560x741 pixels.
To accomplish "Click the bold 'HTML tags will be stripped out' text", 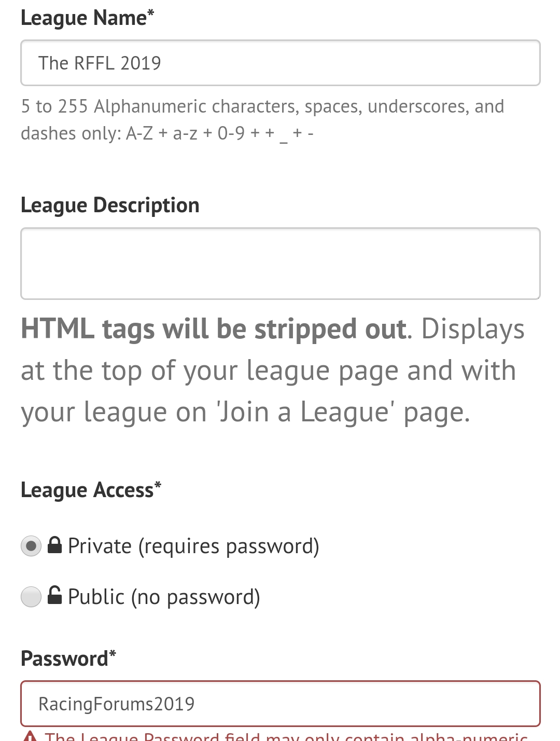I will pyautogui.click(x=213, y=329).
